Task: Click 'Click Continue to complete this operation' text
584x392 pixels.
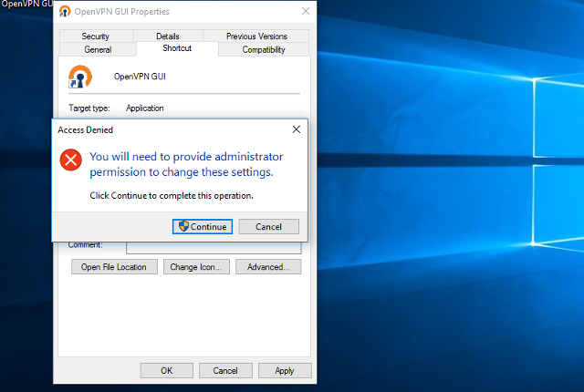Action: pos(172,196)
